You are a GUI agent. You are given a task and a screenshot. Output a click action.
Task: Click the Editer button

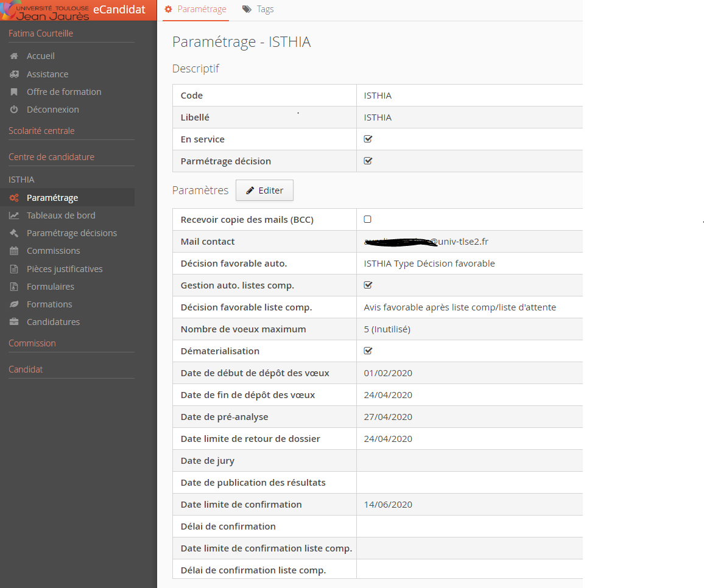pyautogui.click(x=264, y=191)
